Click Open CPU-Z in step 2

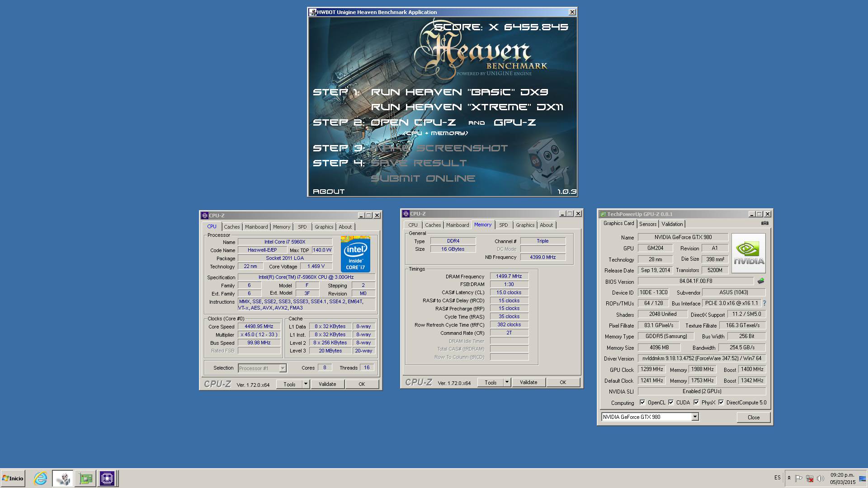[x=413, y=122]
